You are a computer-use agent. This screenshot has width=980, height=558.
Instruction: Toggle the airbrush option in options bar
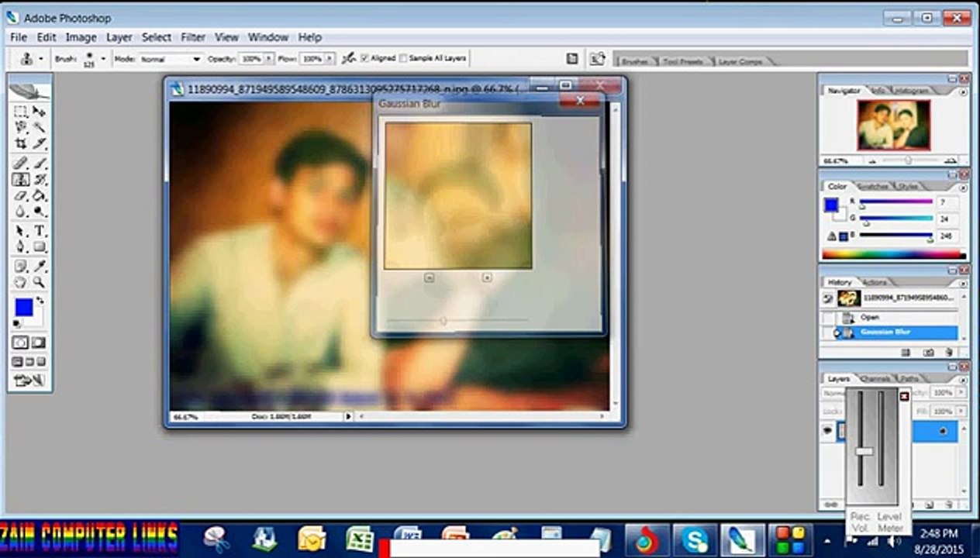[x=350, y=58]
